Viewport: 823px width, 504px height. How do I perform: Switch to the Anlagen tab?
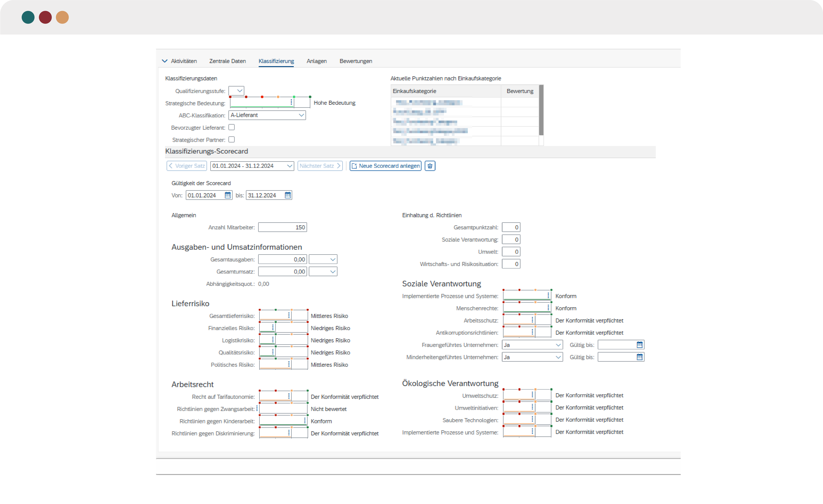(317, 61)
